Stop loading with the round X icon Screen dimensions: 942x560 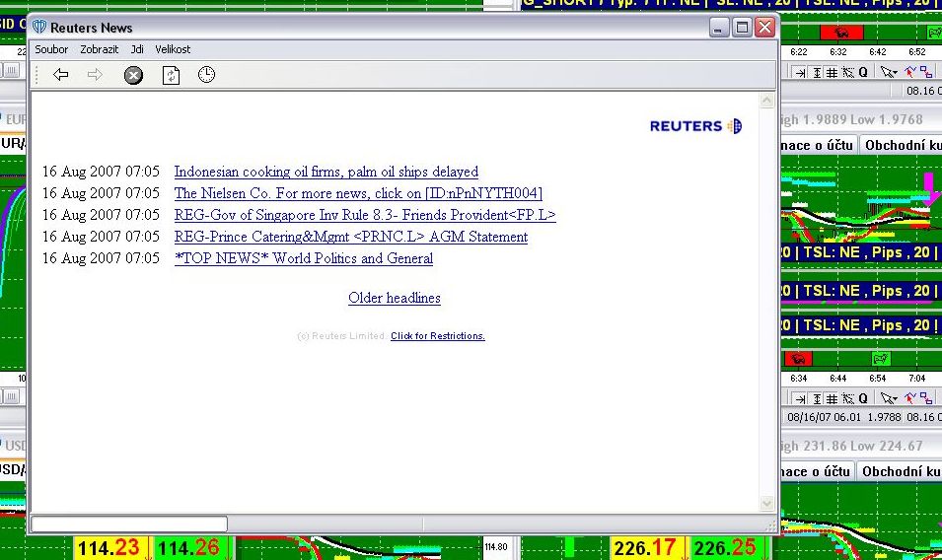(x=133, y=75)
